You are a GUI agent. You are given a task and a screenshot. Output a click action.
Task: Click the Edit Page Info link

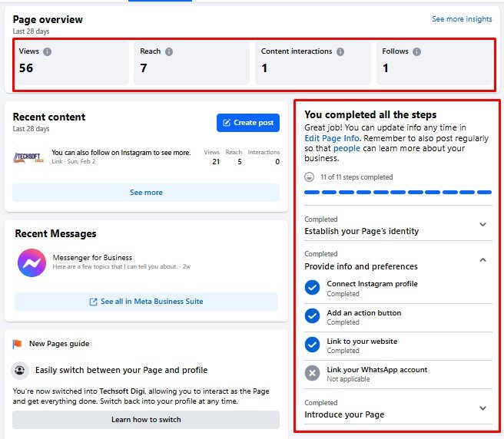[x=332, y=138]
